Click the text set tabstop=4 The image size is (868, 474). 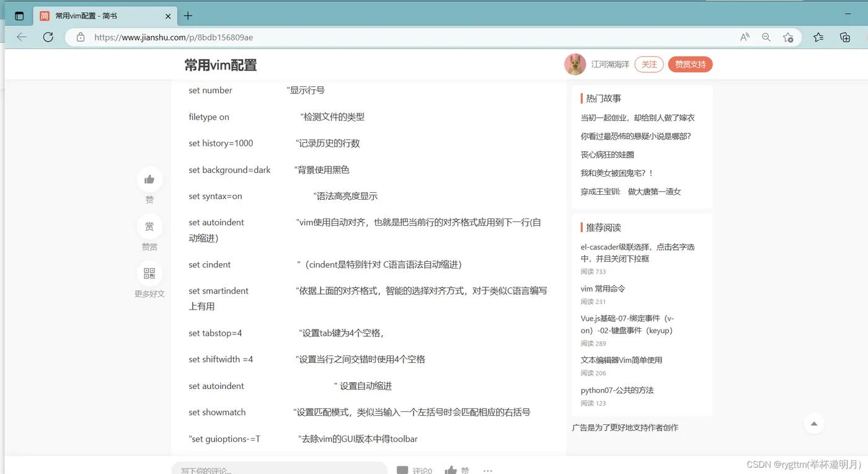[215, 333]
